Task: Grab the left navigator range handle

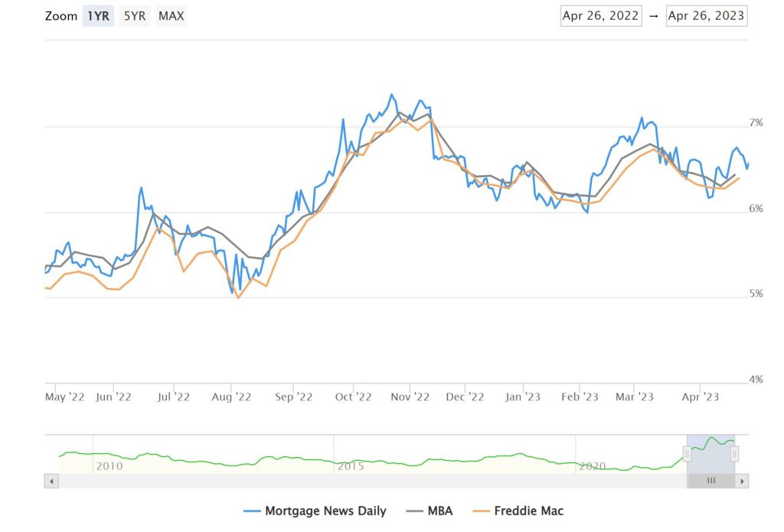Action: (x=687, y=454)
